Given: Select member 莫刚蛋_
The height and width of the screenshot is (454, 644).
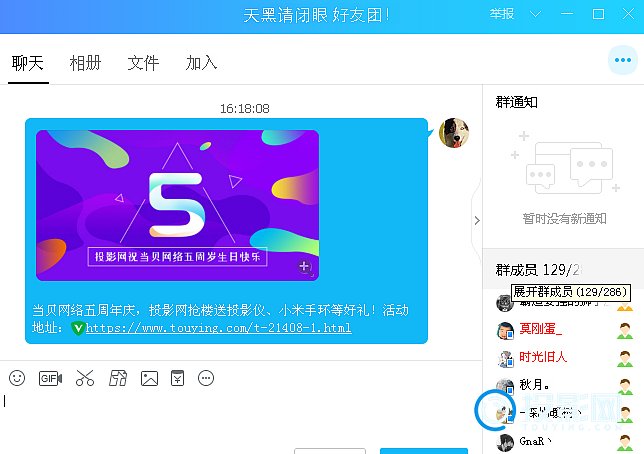Looking at the screenshot, I should (540, 329).
